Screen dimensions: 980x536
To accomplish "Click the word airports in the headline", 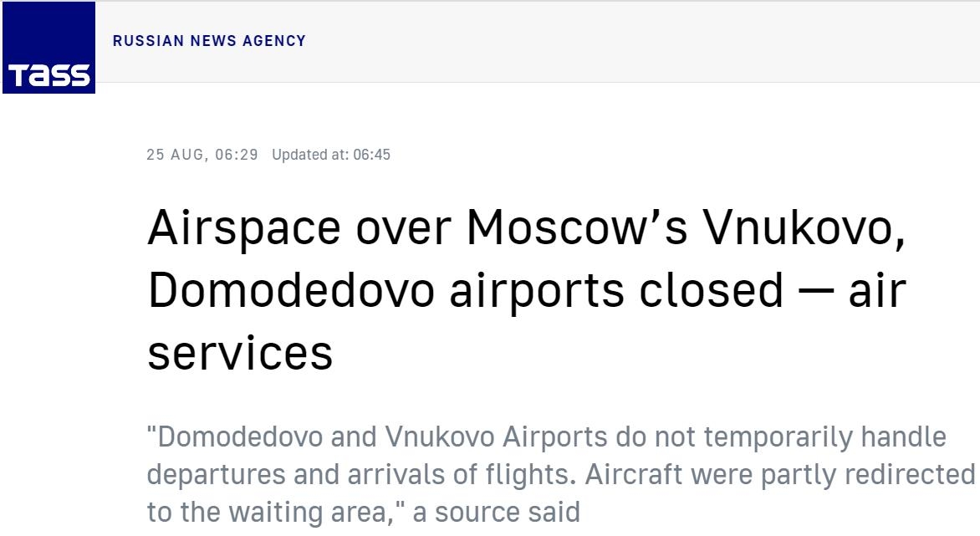I will pyautogui.click(x=537, y=293).
